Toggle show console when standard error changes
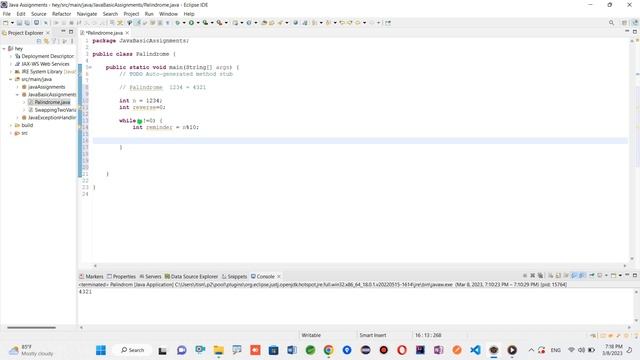 tap(582, 276)
